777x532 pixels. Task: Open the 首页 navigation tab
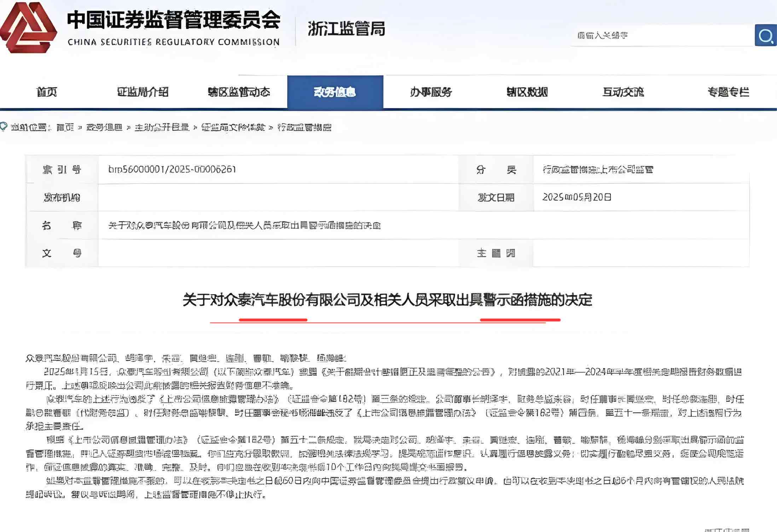[47, 92]
